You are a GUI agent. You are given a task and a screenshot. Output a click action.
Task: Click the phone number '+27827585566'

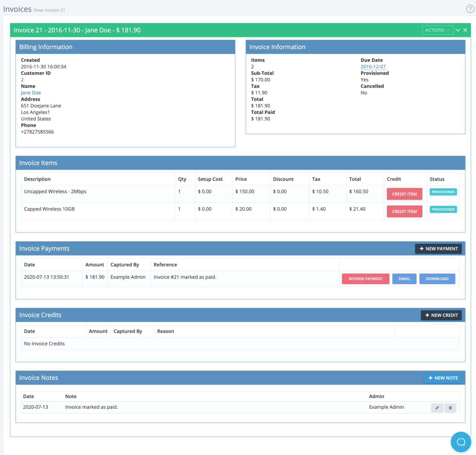(x=38, y=132)
